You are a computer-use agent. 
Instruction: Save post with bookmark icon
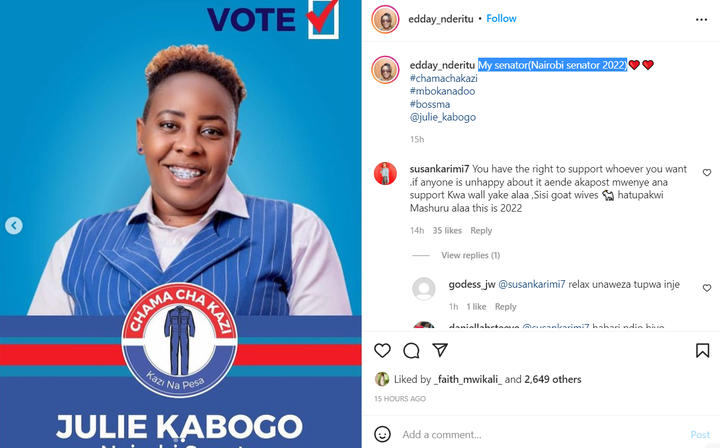(702, 350)
